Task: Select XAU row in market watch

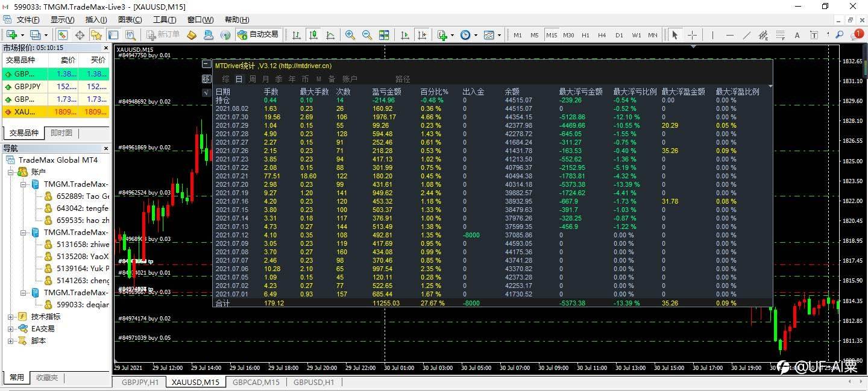Action: coord(55,111)
